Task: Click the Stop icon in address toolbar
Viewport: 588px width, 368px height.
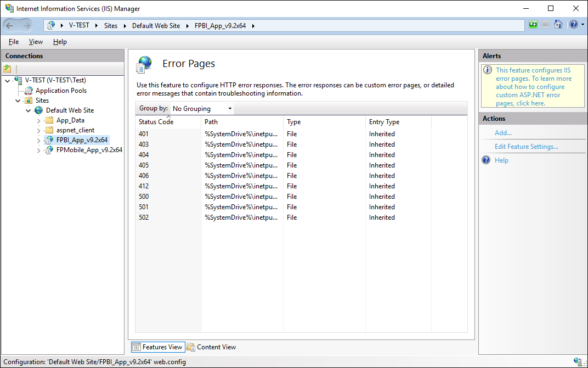Action: [x=545, y=25]
